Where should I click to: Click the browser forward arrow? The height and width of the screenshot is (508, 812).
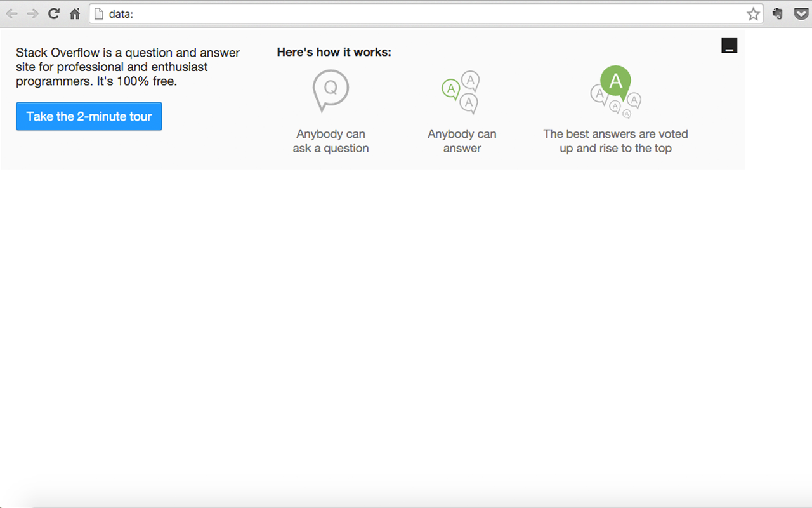pos(32,13)
